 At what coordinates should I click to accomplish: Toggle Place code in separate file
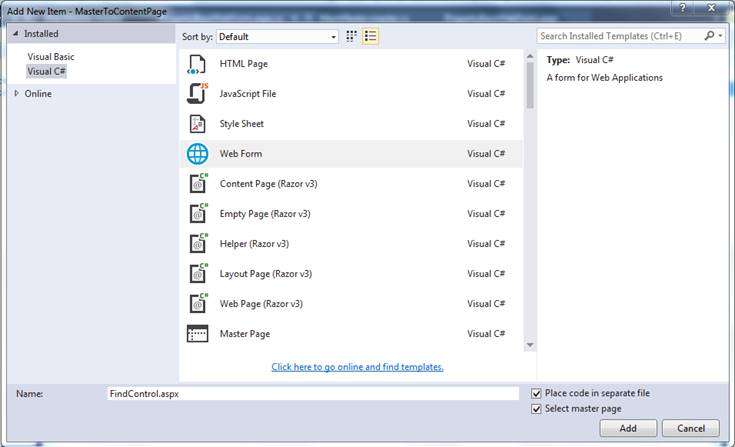point(536,394)
